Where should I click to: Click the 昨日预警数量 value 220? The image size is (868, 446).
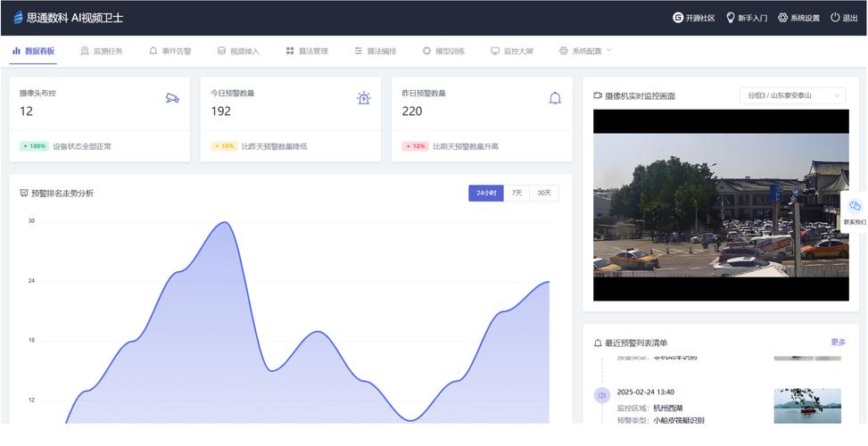[x=412, y=111]
